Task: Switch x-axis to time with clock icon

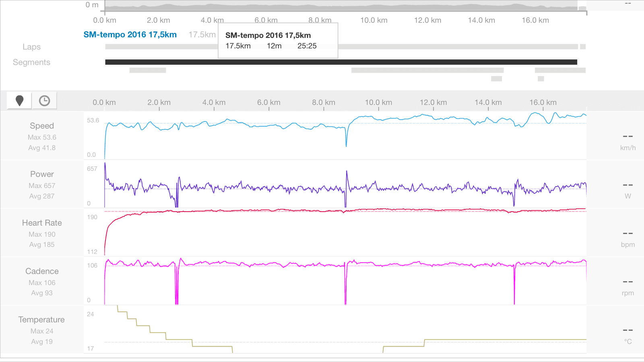Action: click(44, 101)
